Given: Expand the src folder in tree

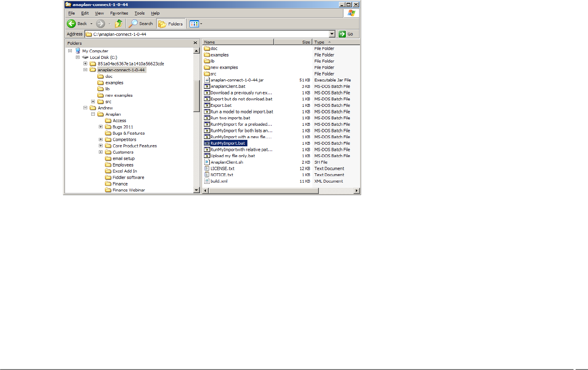Looking at the screenshot, I should pos(93,102).
